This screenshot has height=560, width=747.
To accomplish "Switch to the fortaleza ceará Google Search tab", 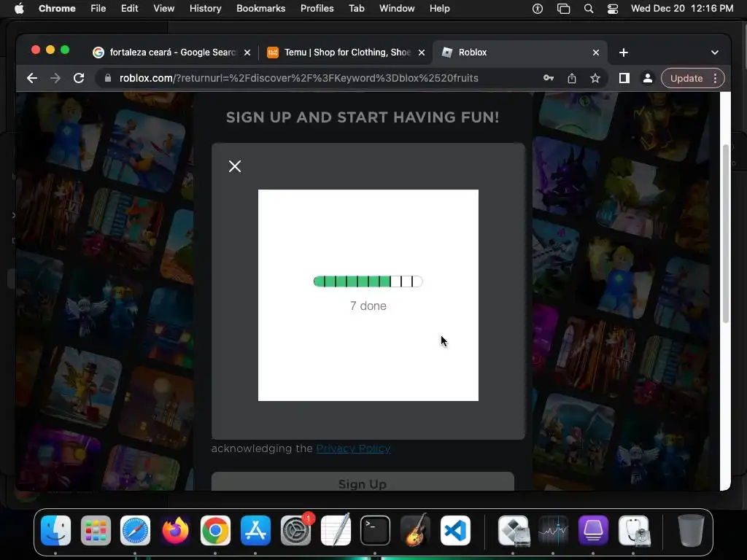I will pyautogui.click(x=172, y=52).
